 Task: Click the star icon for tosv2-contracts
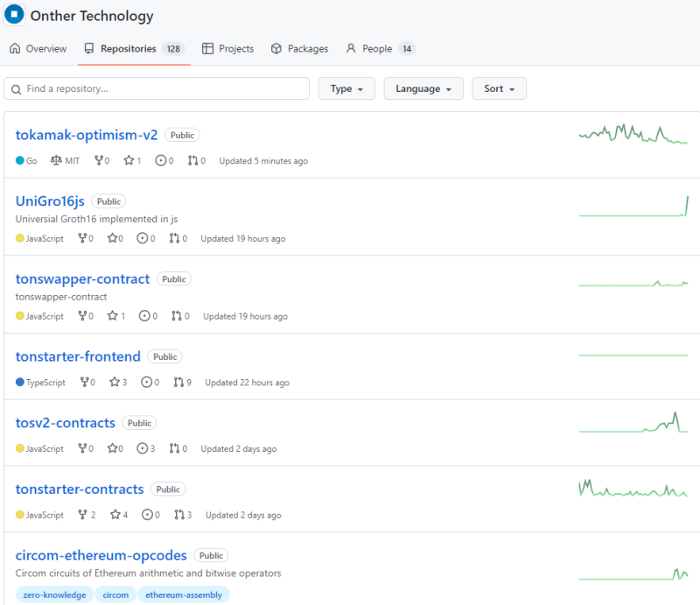point(113,448)
